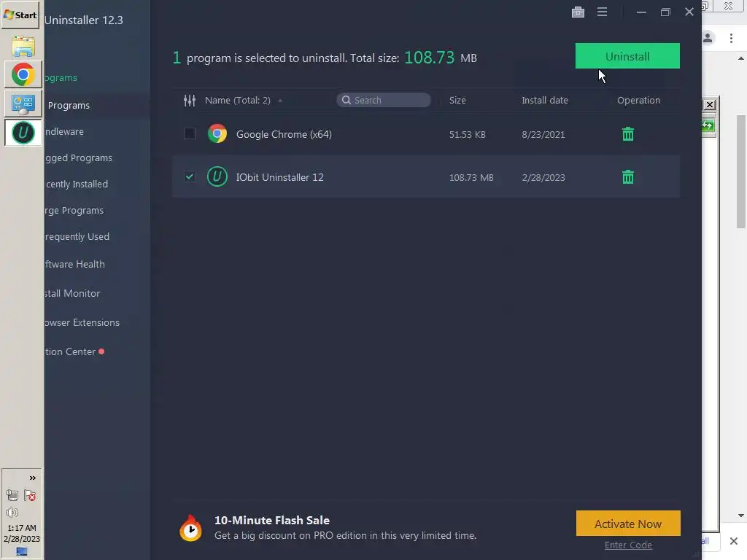
Task: Click the Activate Now button
Action: pyautogui.click(x=628, y=524)
